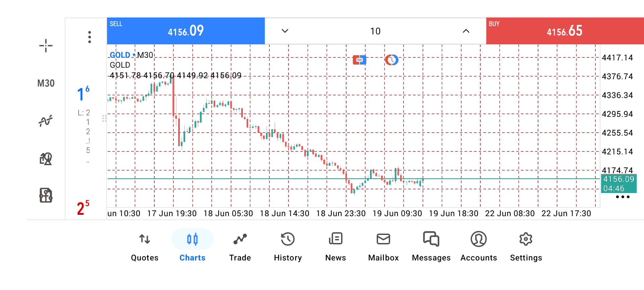Increase volume with the up chevron
644x290 pixels.
point(466,31)
